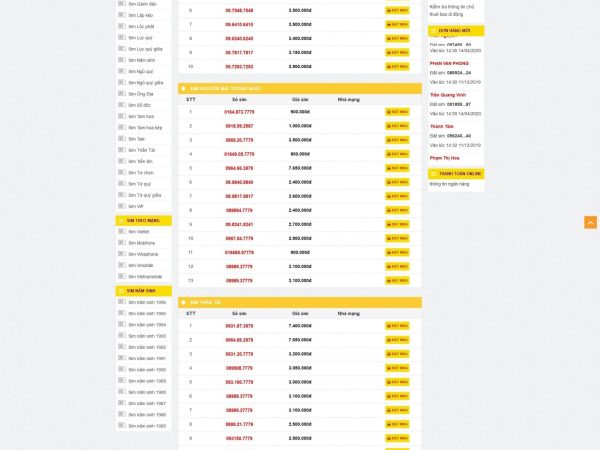Click the icon beside Sim Thần Tài
This screenshot has width=600, height=450.
coord(121,149)
